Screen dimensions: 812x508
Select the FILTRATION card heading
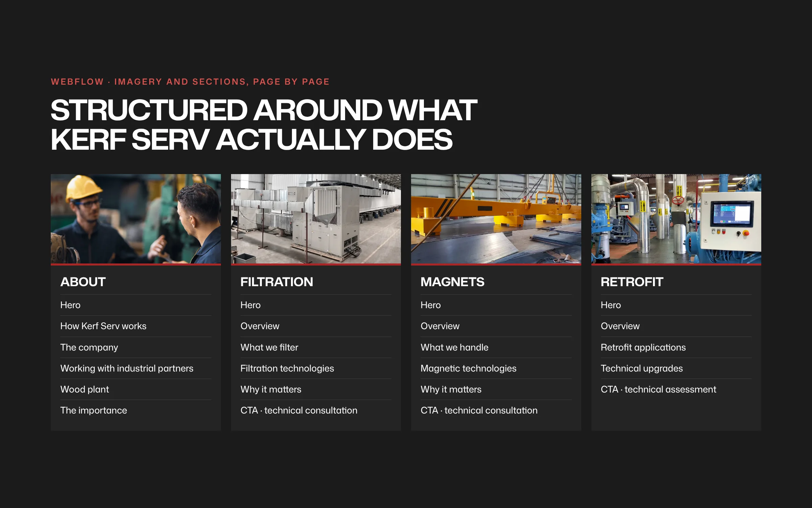click(x=277, y=282)
